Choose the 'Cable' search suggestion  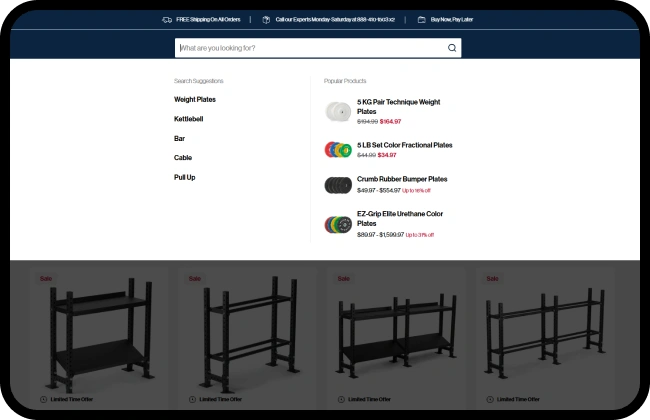coord(183,158)
